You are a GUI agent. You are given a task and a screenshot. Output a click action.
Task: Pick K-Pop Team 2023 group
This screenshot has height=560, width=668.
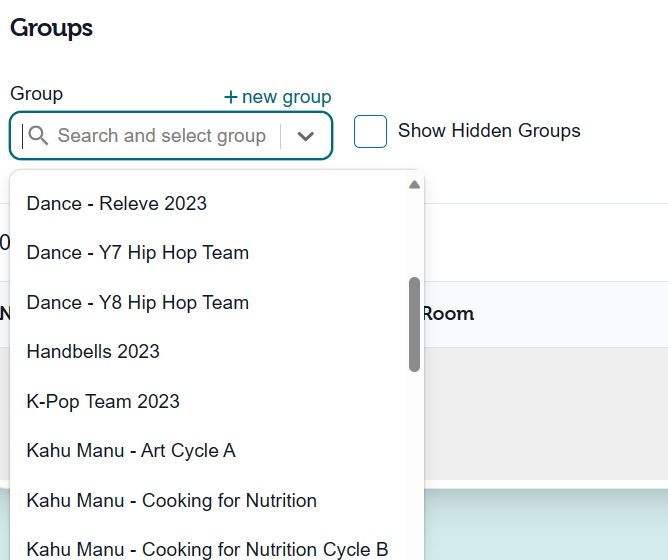click(207, 401)
